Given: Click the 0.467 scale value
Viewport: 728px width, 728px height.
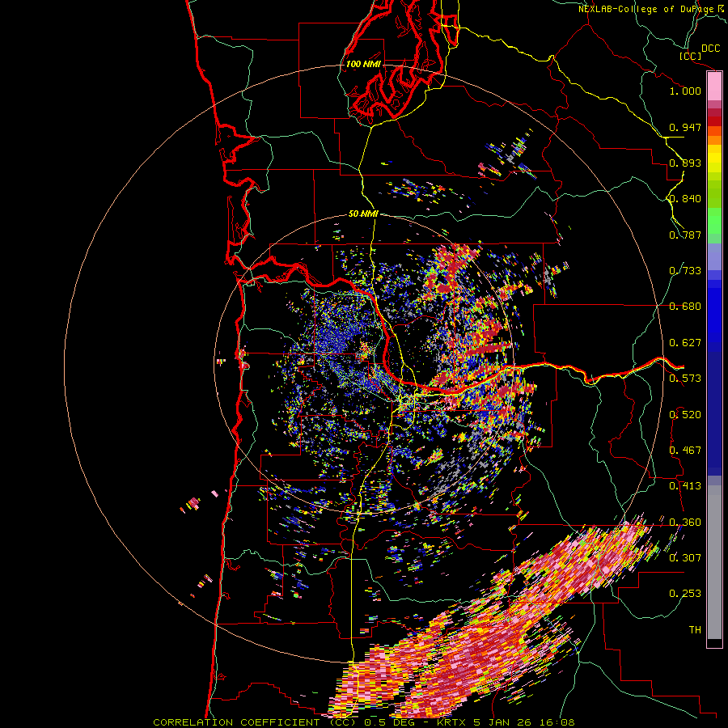Looking at the screenshot, I should coord(685,451).
